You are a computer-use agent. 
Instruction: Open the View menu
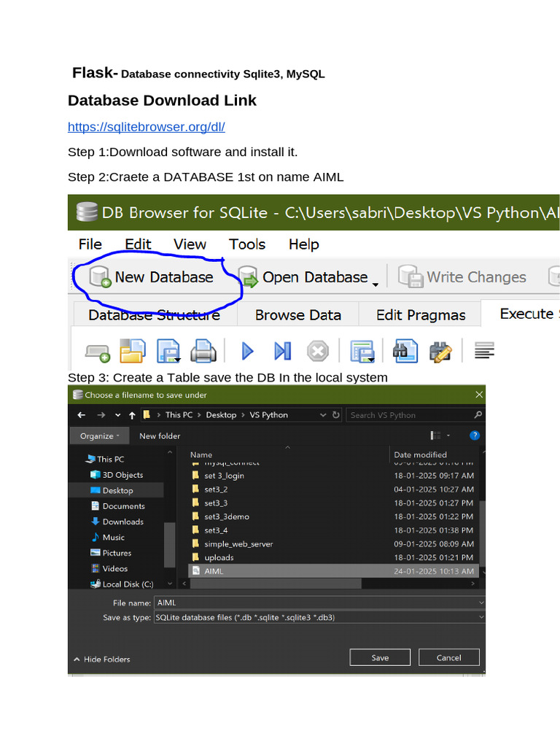pos(190,244)
